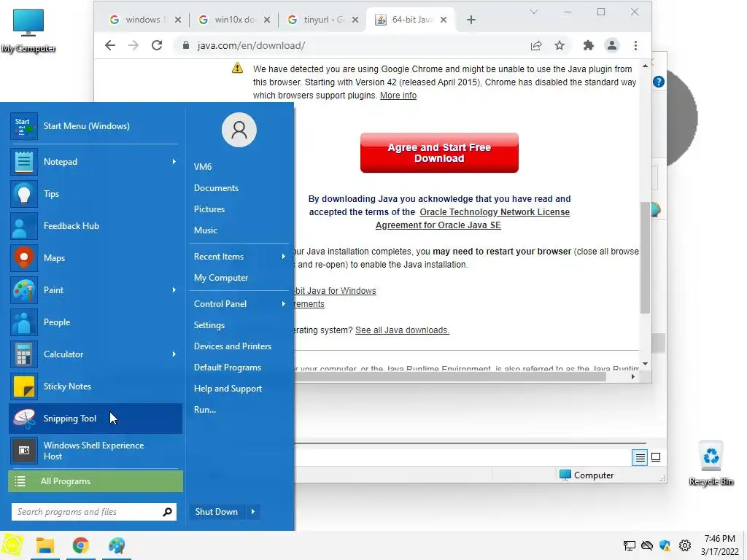
Task: Open the Chrome profile avatar
Action: coord(612,46)
